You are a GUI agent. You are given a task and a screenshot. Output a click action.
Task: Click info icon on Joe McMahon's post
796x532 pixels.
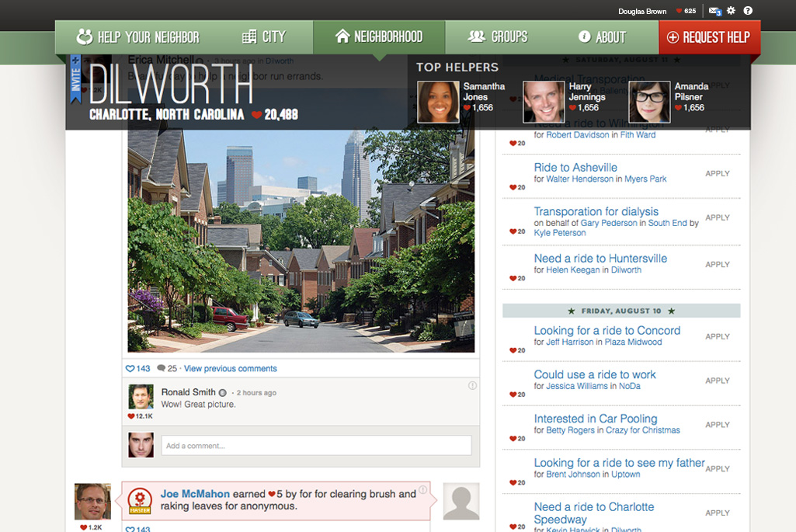coord(423,490)
